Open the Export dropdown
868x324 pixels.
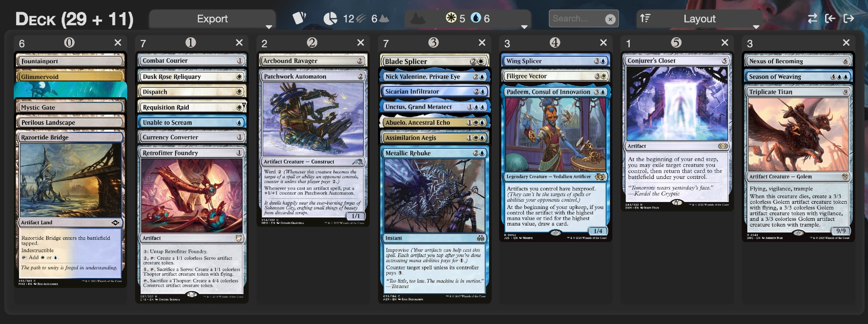click(x=212, y=19)
